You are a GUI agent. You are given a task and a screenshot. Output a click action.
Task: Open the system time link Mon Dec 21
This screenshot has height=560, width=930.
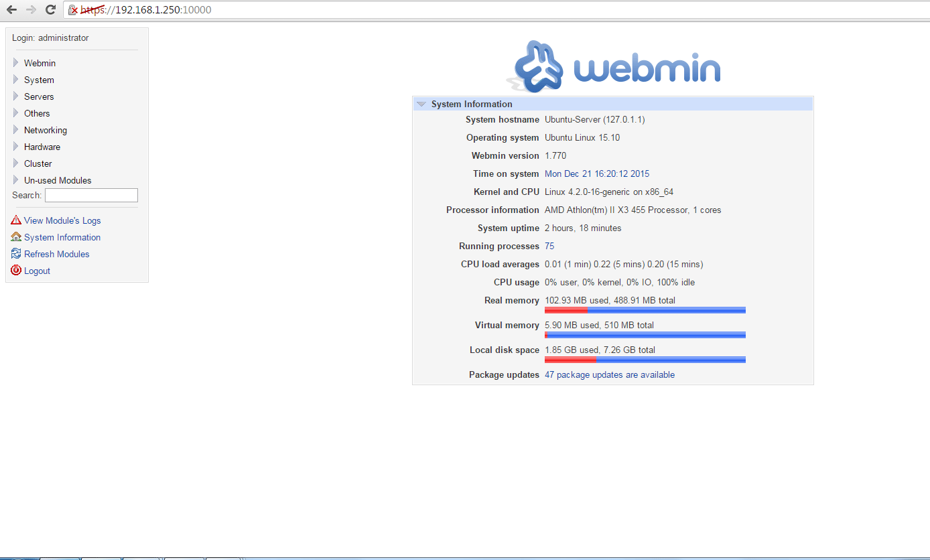point(597,173)
